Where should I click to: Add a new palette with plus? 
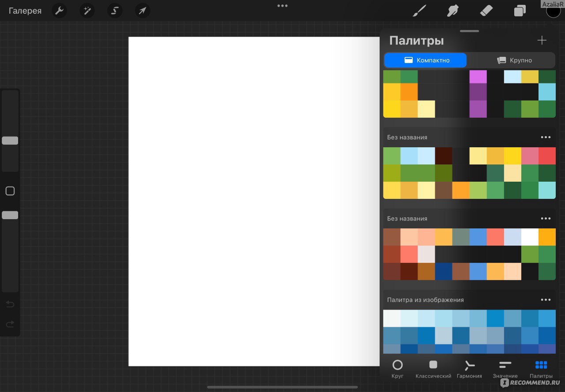tap(542, 41)
